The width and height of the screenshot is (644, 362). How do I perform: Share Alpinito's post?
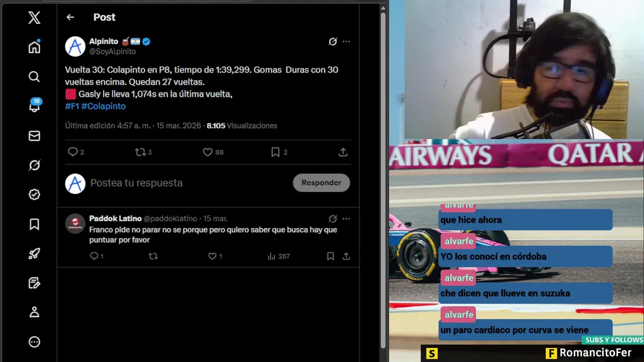click(343, 152)
